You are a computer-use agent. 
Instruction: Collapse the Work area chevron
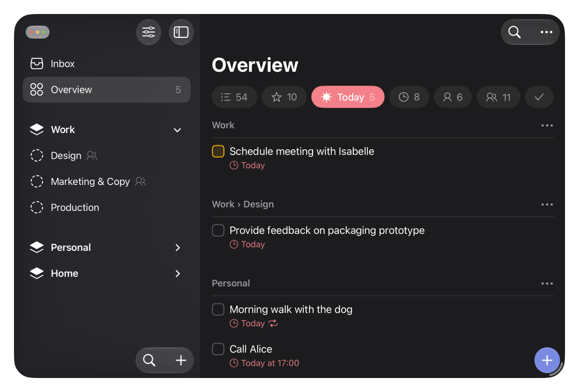pyautogui.click(x=177, y=130)
